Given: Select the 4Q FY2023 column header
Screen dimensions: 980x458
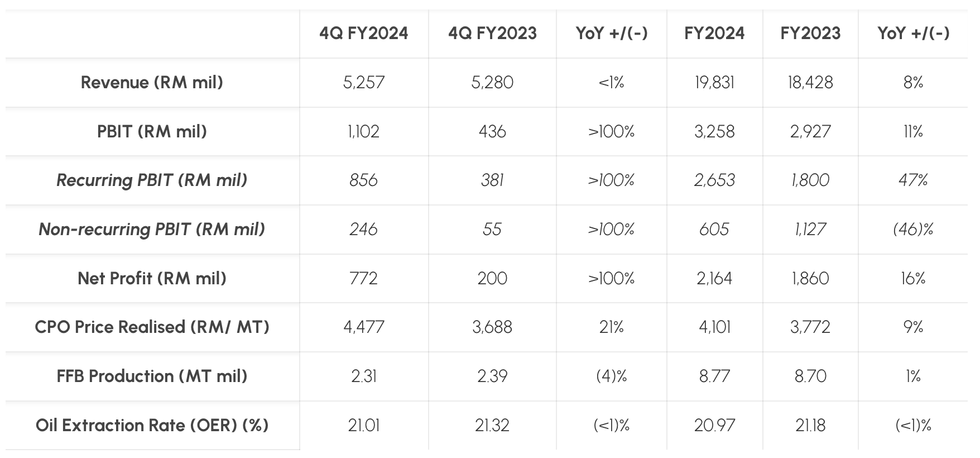Looking at the screenshot, I should [492, 34].
